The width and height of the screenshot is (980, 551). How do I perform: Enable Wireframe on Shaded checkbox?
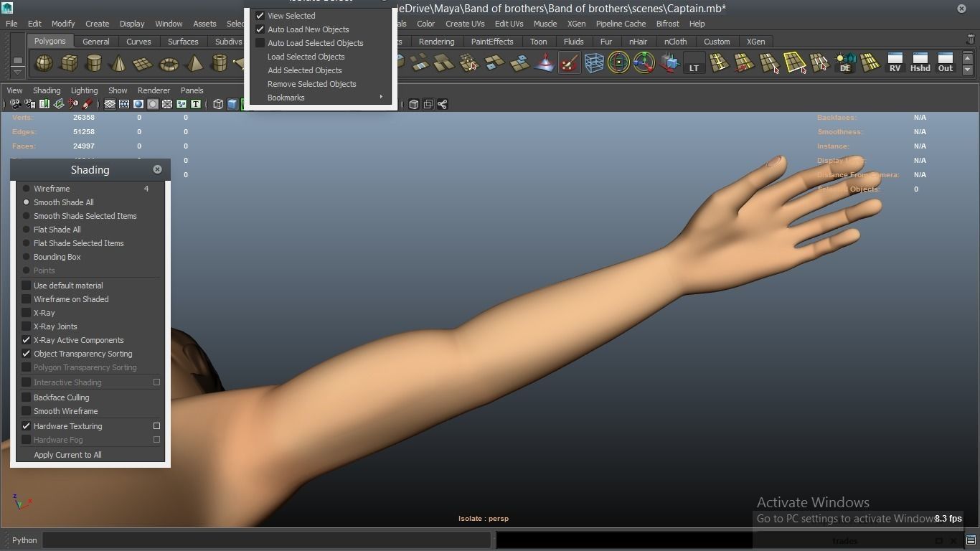point(27,299)
